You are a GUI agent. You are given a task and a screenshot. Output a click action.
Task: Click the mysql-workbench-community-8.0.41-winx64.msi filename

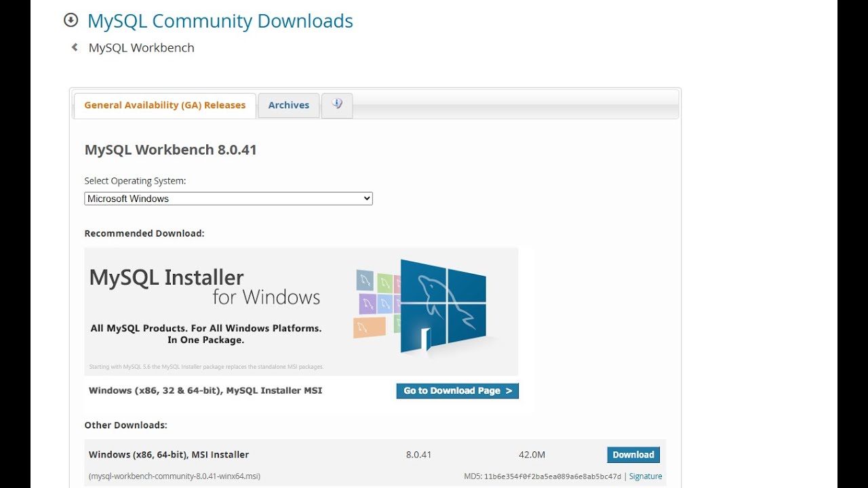tap(174, 476)
